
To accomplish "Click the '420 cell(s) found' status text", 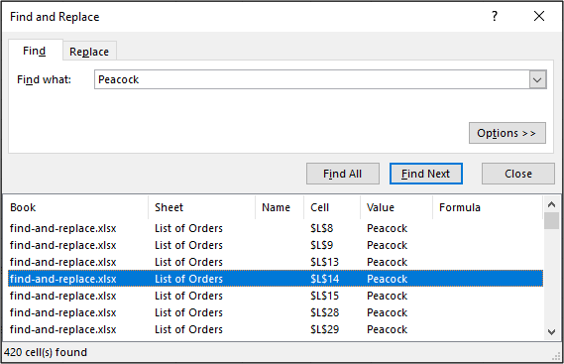I will [46, 352].
